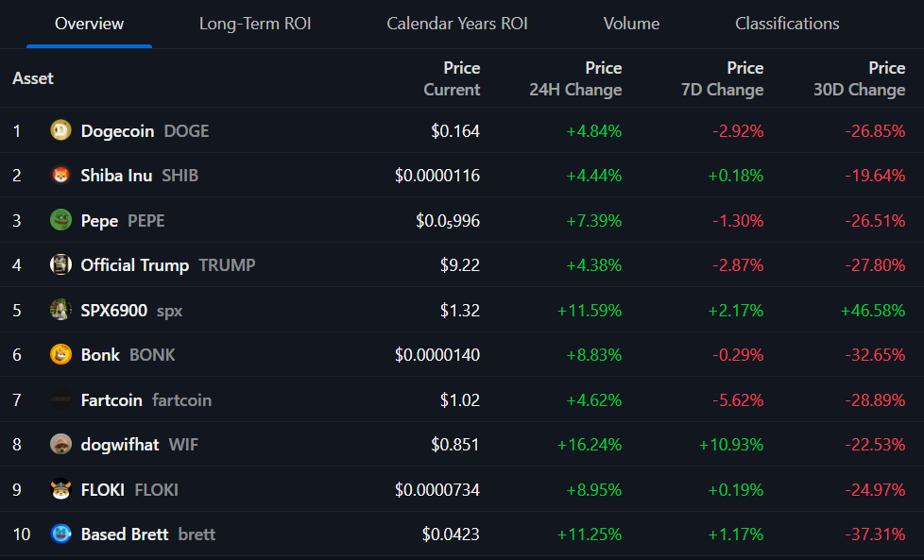Click Pepe price $0.0₅996
This screenshot has width=924, height=560.
pos(448,221)
